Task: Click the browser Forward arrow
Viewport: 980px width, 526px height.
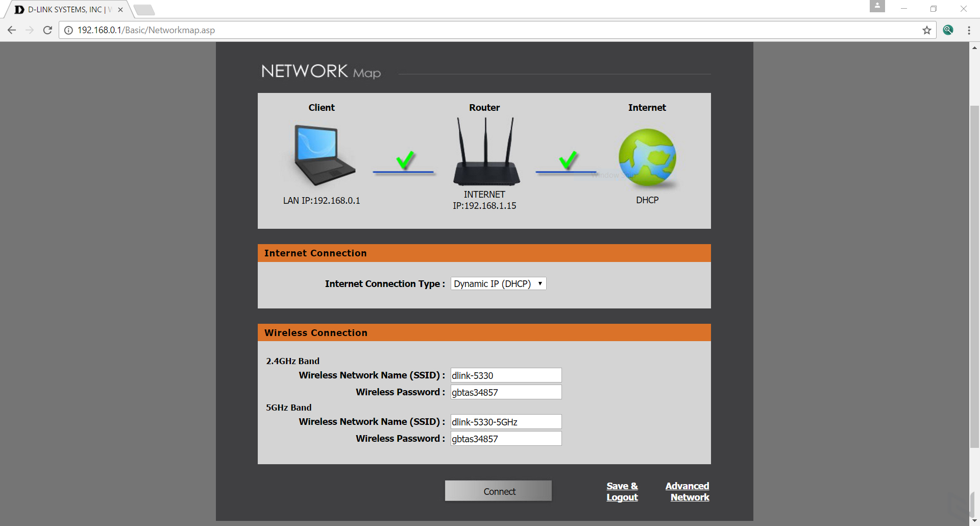Action: tap(30, 30)
